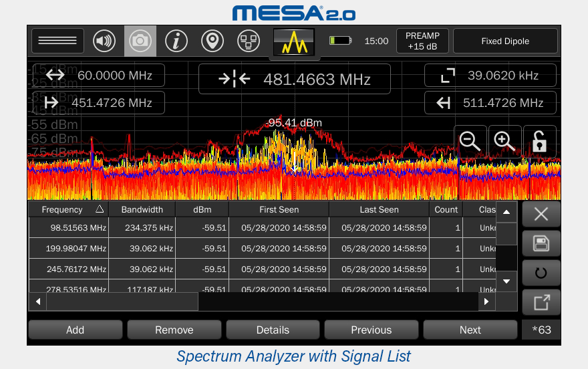Toggle the padlock lock icon
This screenshot has height=369, width=588.
539,141
